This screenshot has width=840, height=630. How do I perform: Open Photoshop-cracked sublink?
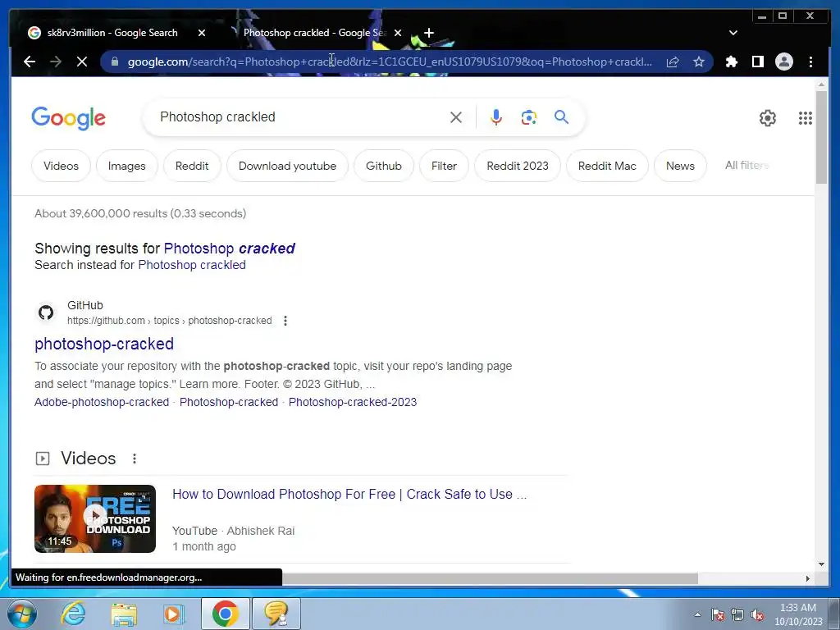click(229, 402)
